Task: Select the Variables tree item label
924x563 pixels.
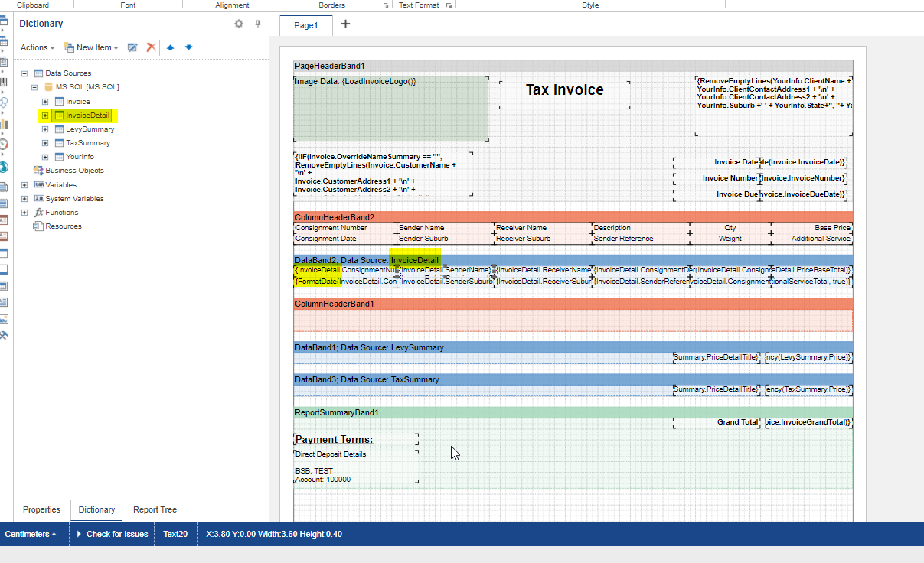Action: click(60, 185)
